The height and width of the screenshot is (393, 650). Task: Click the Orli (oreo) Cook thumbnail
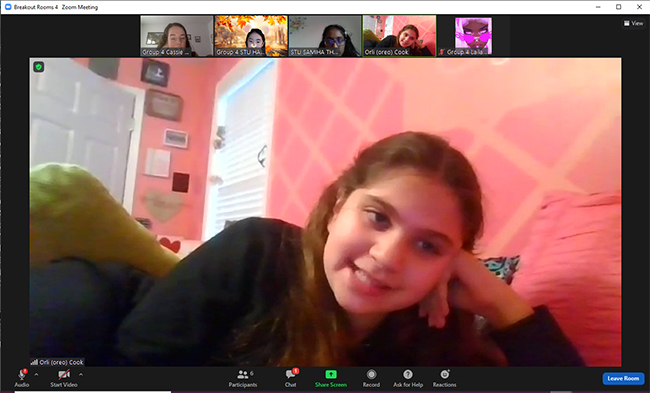[399, 36]
